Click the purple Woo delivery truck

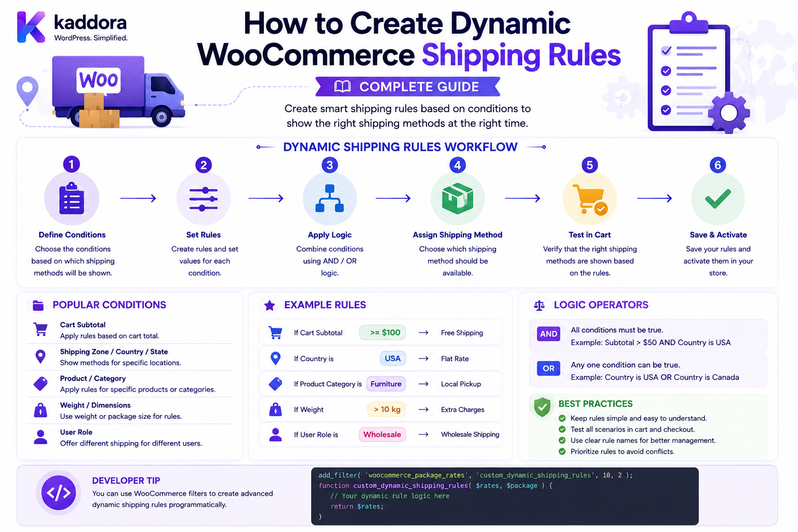pos(118,91)
